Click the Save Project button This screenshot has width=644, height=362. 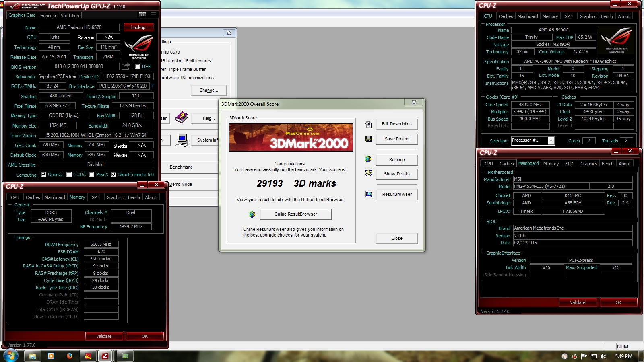click(x=397, y=139)
